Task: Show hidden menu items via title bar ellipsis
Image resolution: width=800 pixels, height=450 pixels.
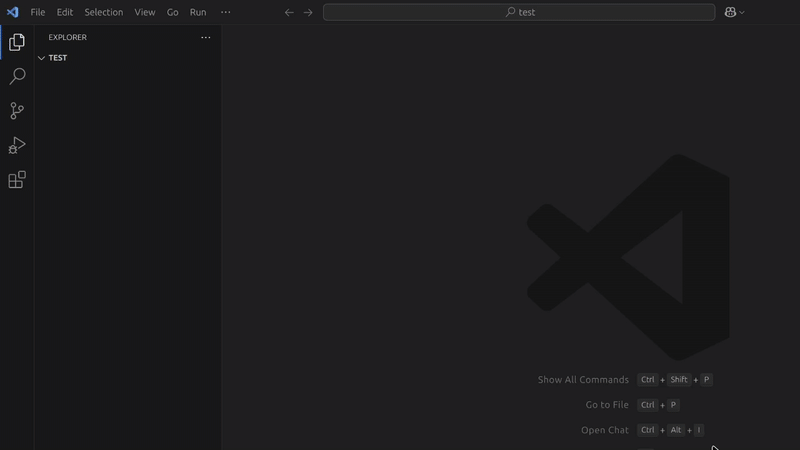Action: click(x=226, y=12)
